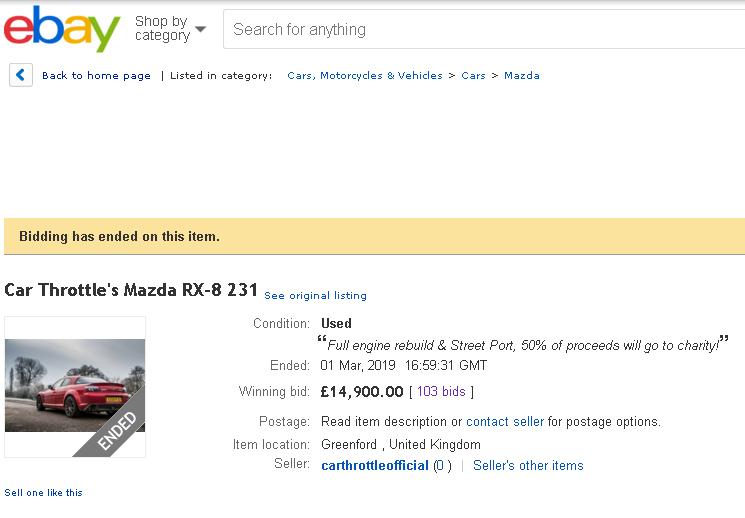Screen dimensions: 745x518
Task: Click the seller feedback score 0
Action: click(442, 465)
